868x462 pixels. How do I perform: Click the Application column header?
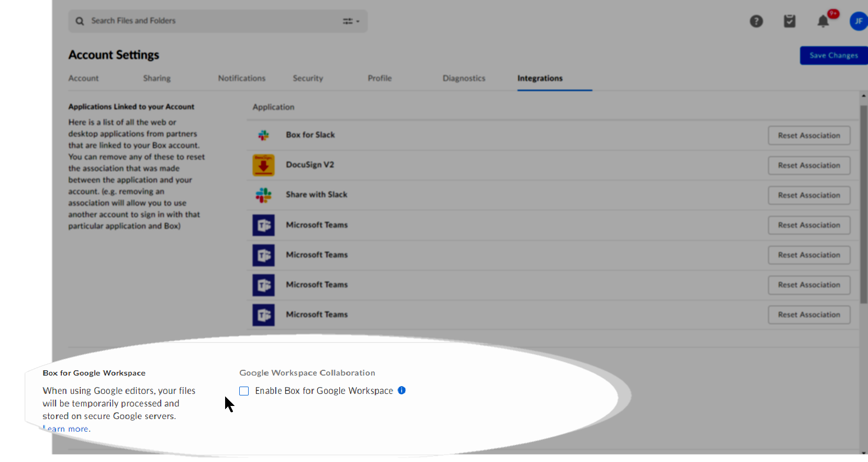[x=273, y=107]
